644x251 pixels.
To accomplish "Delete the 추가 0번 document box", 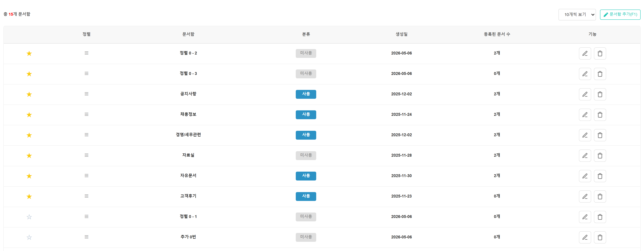I will coord(600,237).
